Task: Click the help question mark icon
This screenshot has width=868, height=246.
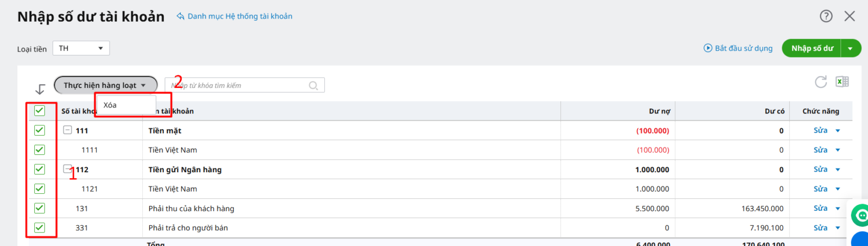Action: pos(826,16)
